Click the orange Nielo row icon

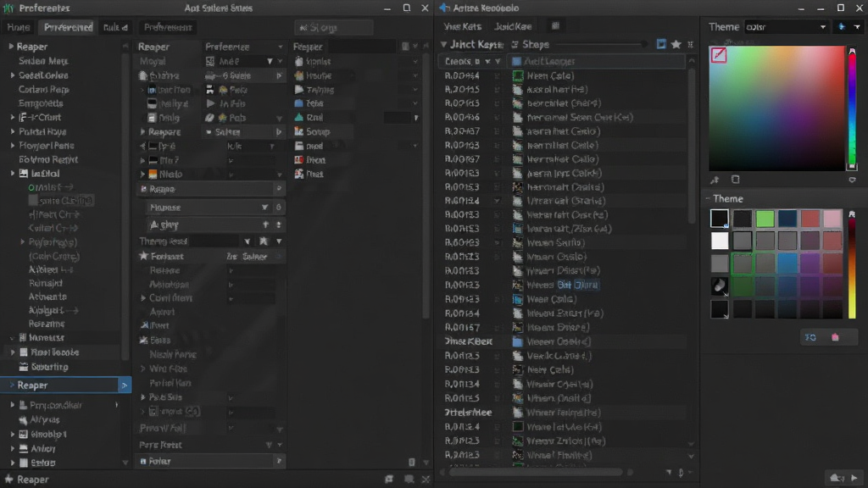point(153,174)
